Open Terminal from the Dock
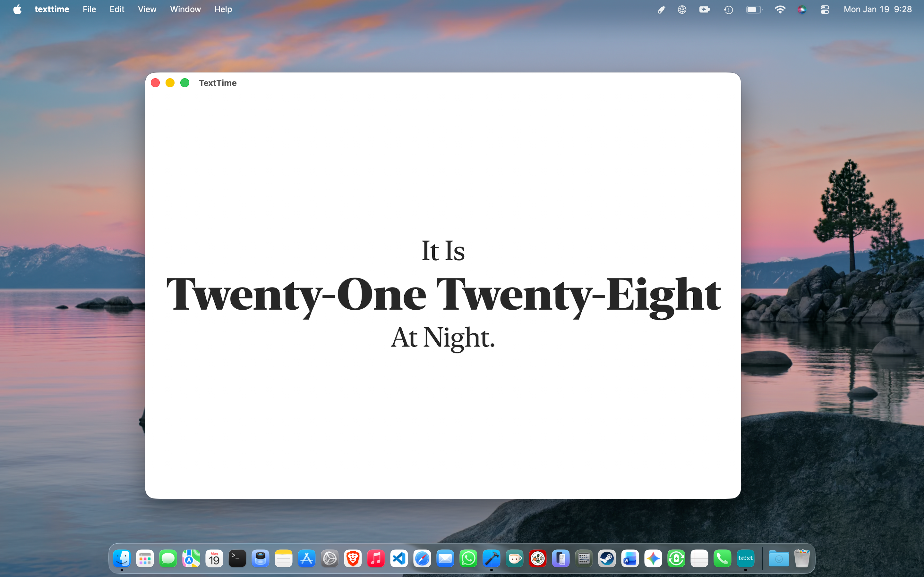Image resolution: width=924 pixels, height=577 pixels. [237, 558]
